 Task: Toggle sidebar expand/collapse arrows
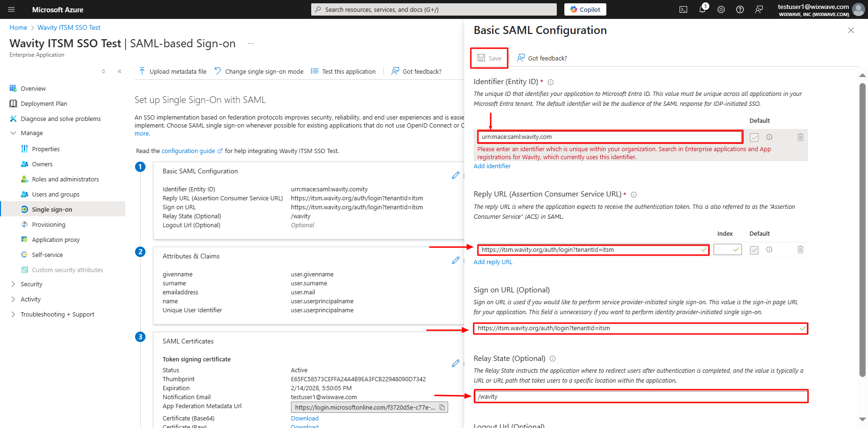pyautogui.click(x=103, y=71)
